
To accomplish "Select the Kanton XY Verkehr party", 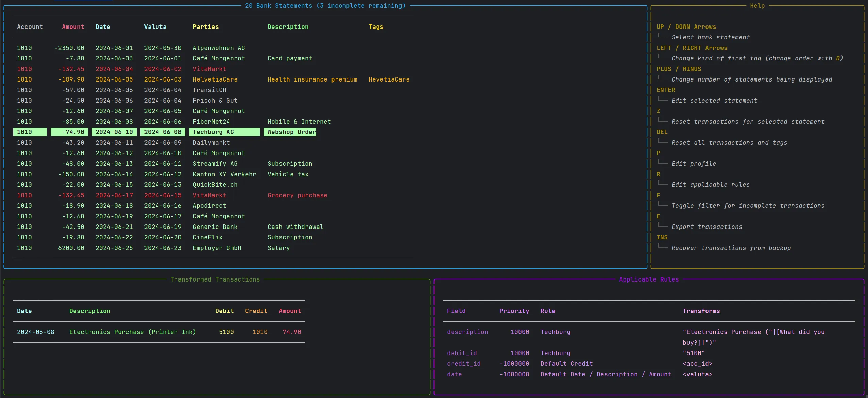I will coord(224,174).
